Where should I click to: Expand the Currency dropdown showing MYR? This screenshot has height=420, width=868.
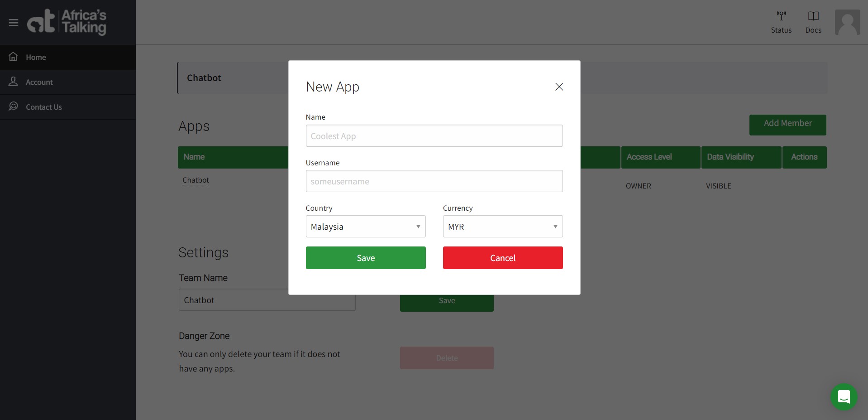(x=502, y=227)
